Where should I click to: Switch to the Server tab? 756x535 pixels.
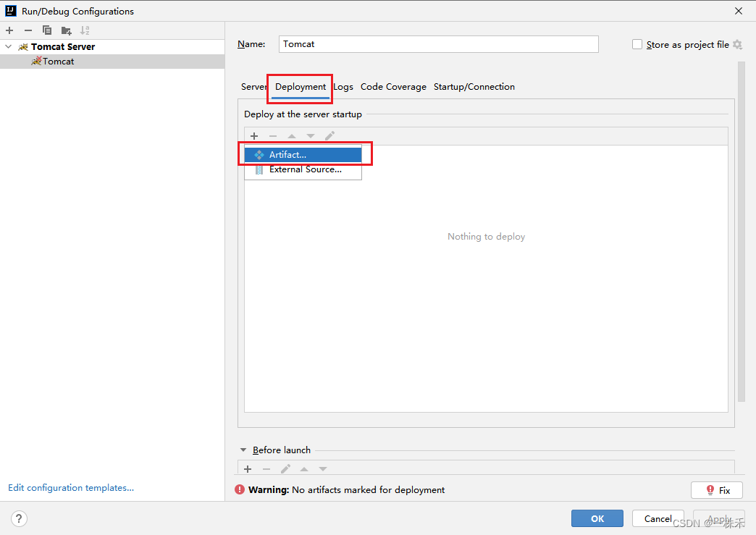tap(253, 87)
